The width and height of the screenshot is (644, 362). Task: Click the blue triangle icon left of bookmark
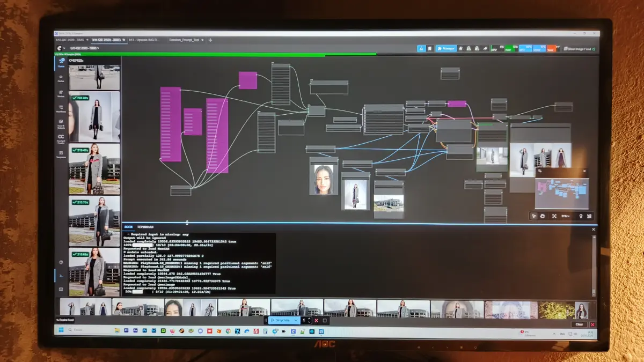tap(421, 48)
